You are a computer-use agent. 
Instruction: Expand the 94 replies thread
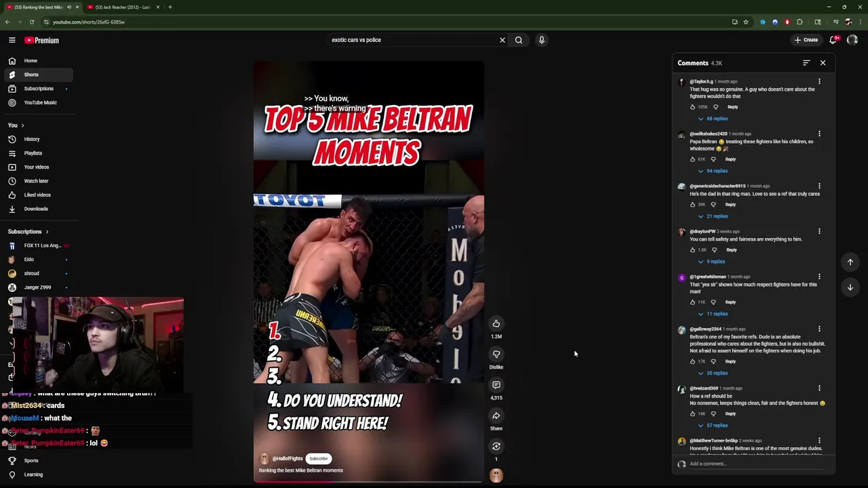coord(713,171)
